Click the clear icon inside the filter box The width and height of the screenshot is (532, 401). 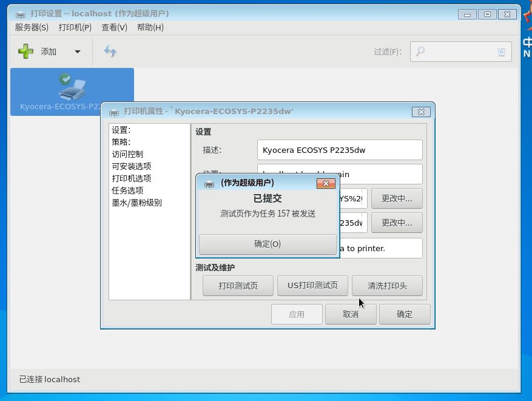502,52
